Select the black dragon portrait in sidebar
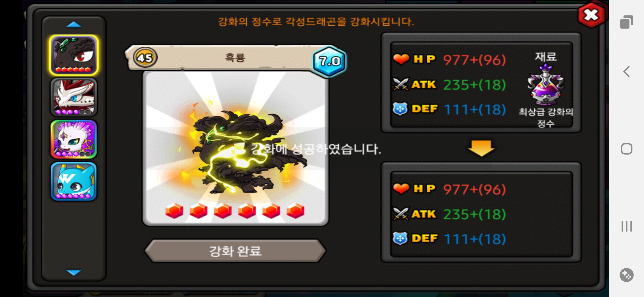Image resolution: width=644 pixels, height=297 pixels. [74, 55]
